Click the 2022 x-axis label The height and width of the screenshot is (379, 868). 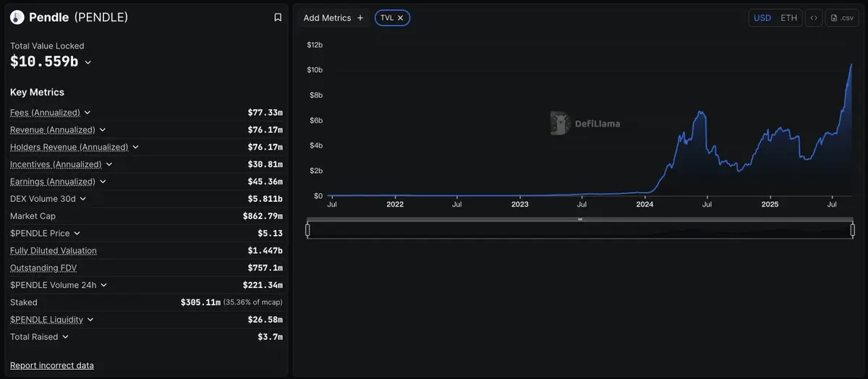pos(395,205)
